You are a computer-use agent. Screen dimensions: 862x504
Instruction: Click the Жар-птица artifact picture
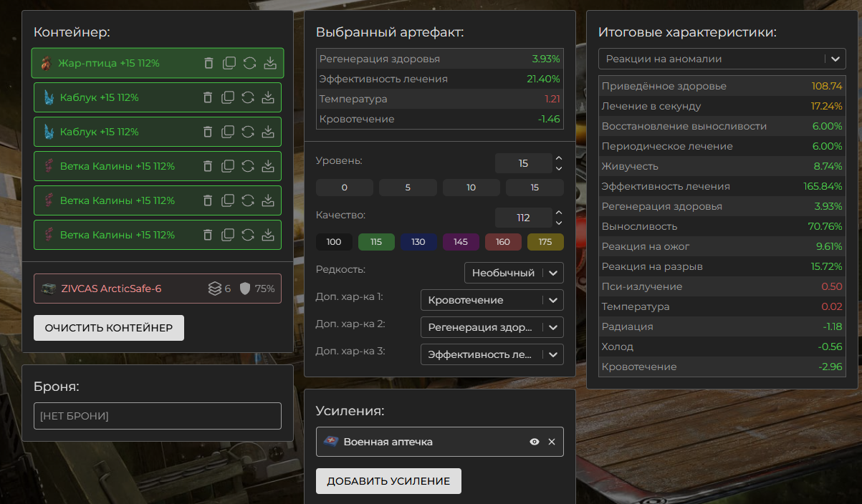click(46, 63)
